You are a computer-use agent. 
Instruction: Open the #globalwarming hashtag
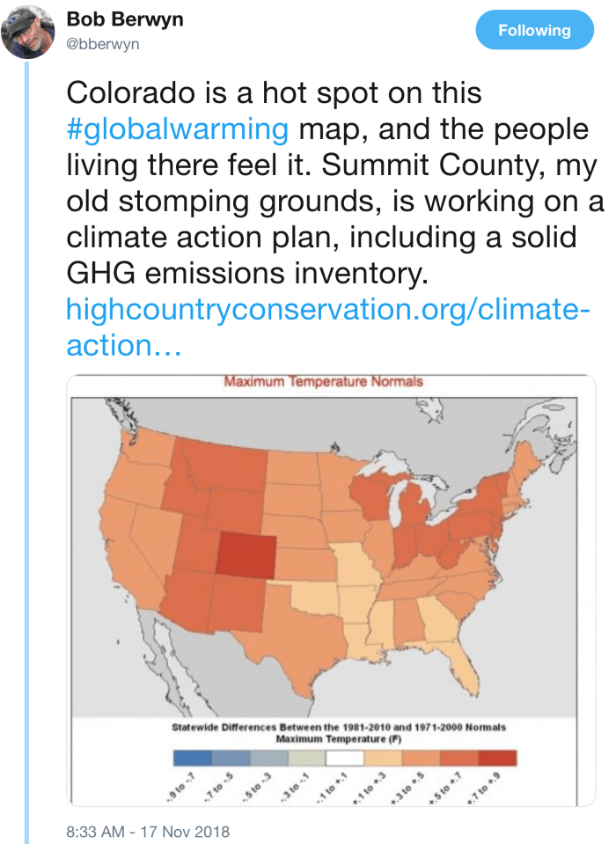click(178, 129)
